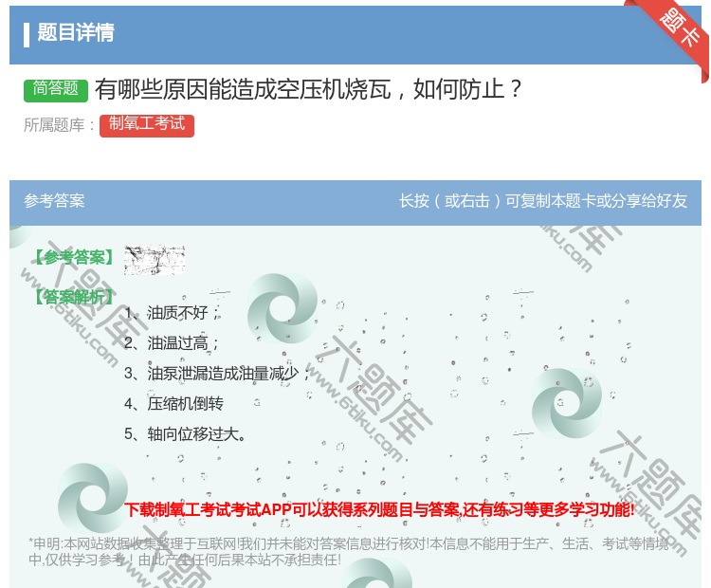Select the 题目详情 header title

76,32
